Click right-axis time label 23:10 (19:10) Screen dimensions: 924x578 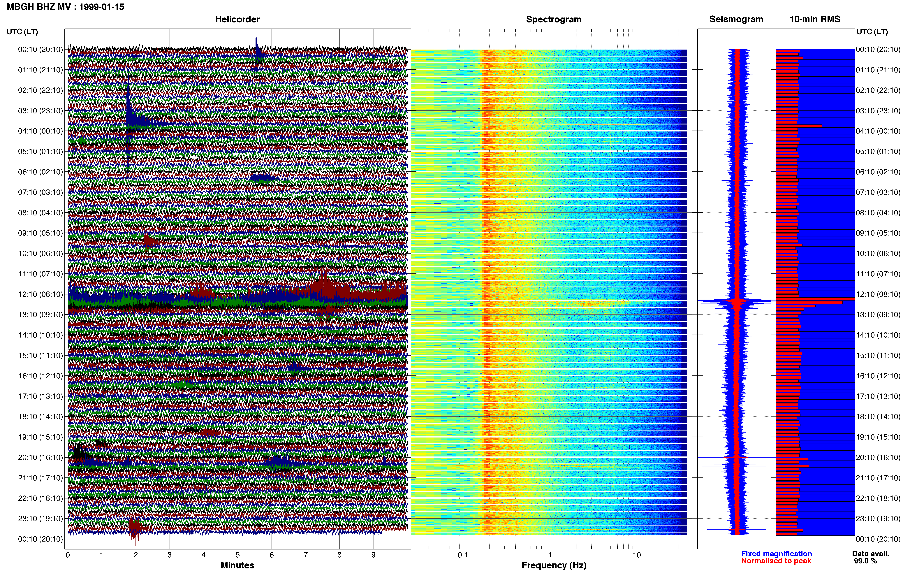pyautogui.click(x=878, y=519)
